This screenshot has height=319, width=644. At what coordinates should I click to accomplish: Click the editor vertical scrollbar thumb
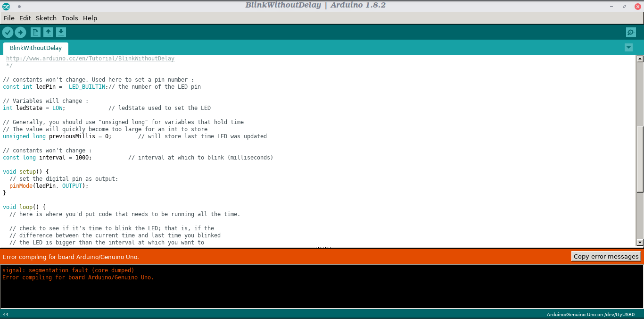(x=640, y=159)
